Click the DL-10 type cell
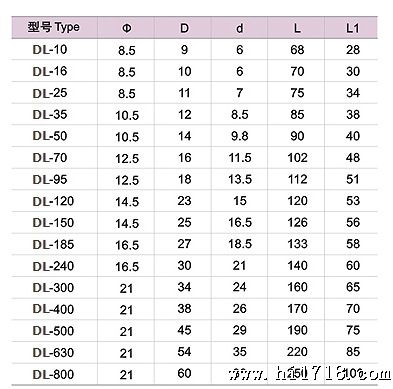This screenshot has height=389, width=393. (50, 50)
